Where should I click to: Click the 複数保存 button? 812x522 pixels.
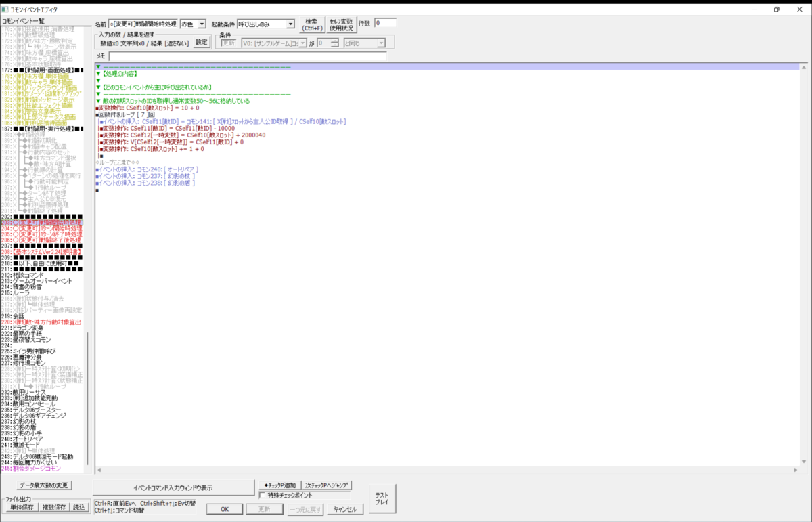click(53, 507)
